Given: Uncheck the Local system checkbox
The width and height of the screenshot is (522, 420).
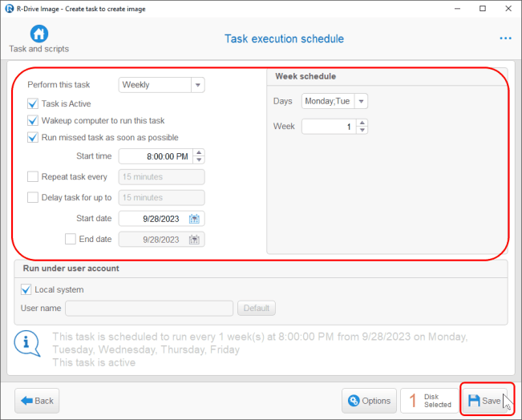Looking at the screenshot, I should pyautogui.click(x=27, y=289).
